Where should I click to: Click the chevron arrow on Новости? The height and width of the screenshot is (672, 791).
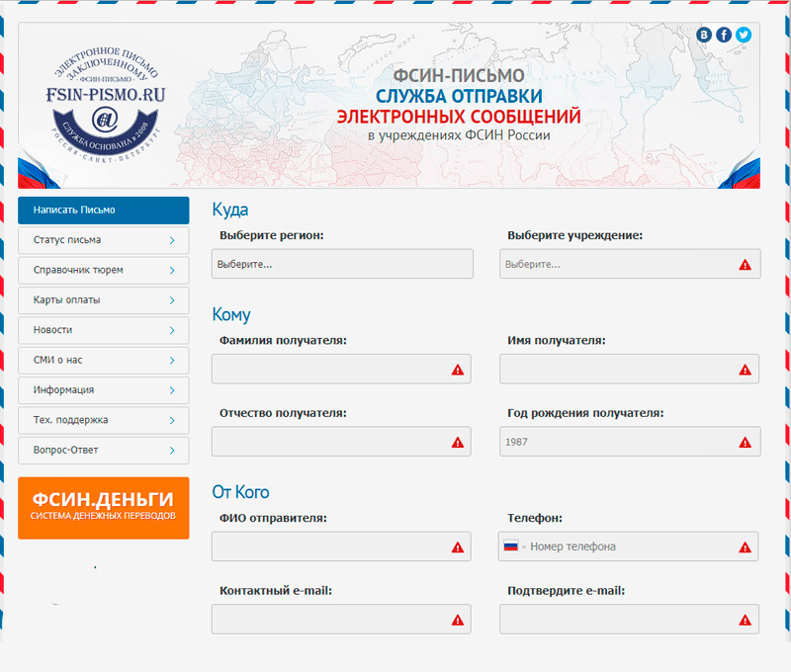click(172, 330)
